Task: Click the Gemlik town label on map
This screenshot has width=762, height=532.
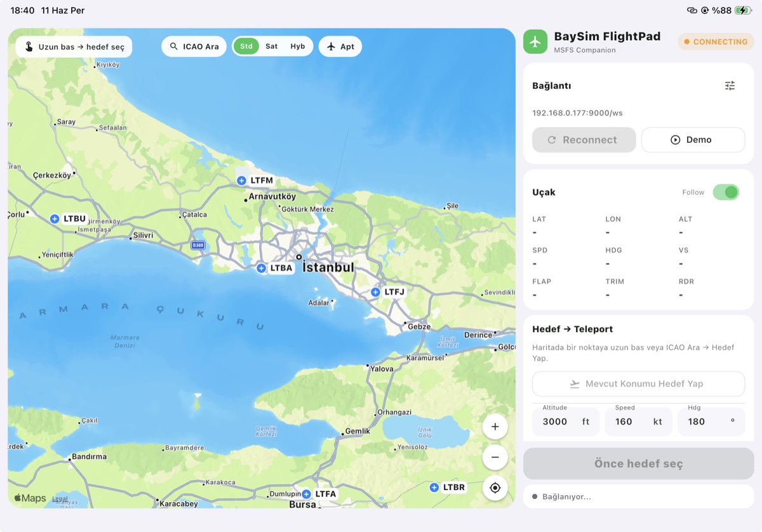Action: coord(358,431)
